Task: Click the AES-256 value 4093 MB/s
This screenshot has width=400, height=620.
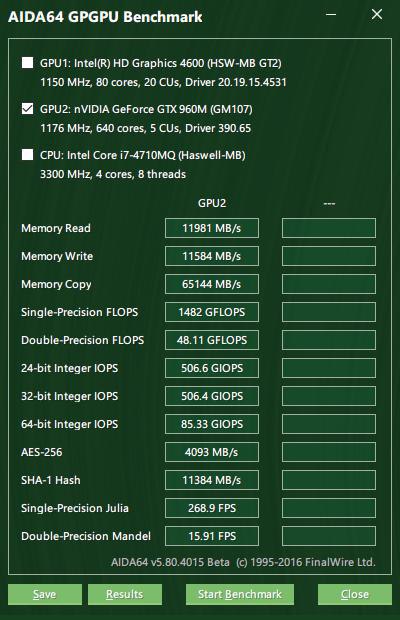Action: point(212,452)
